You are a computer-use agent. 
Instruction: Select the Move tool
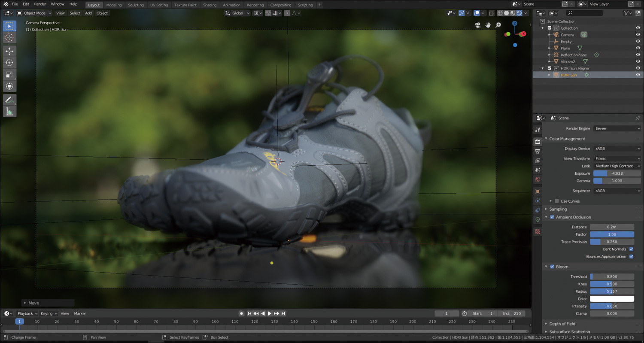pyautogui.click(x=9, y=52)
